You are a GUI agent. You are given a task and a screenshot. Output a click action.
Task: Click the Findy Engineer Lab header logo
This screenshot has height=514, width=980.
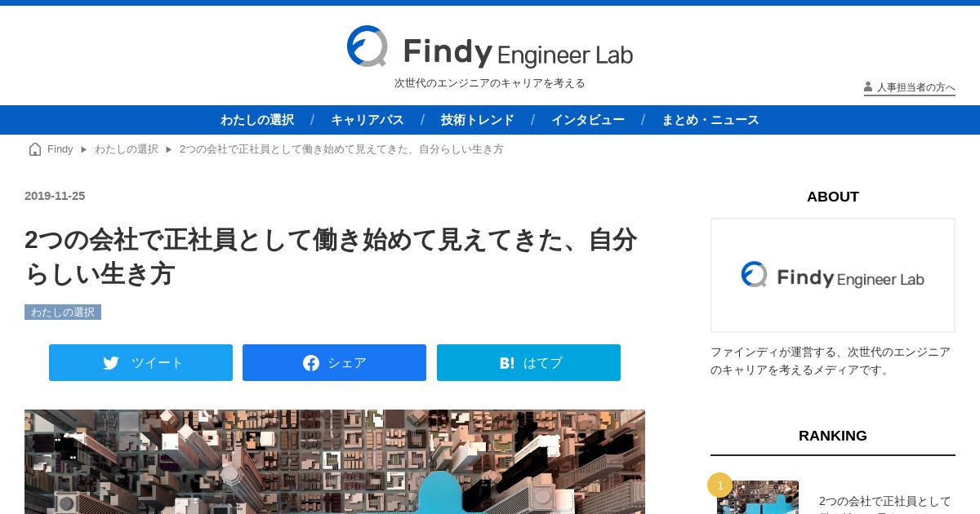point(490,47)
